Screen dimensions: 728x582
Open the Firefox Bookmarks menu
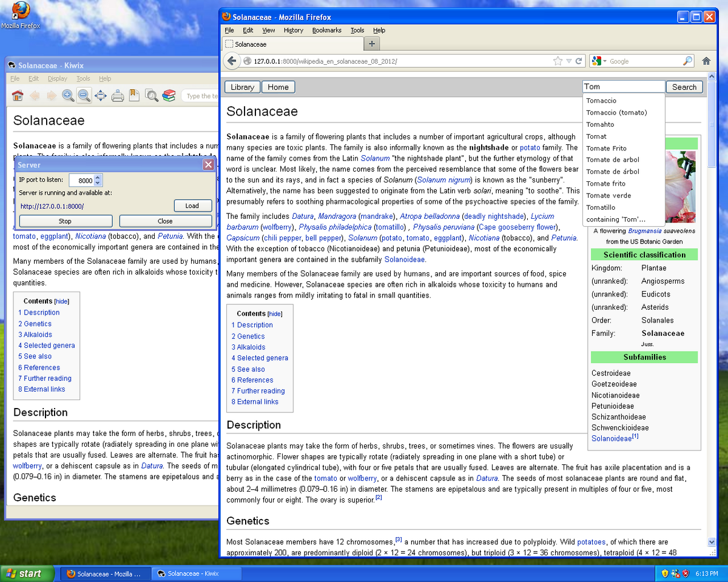(326, 30)
